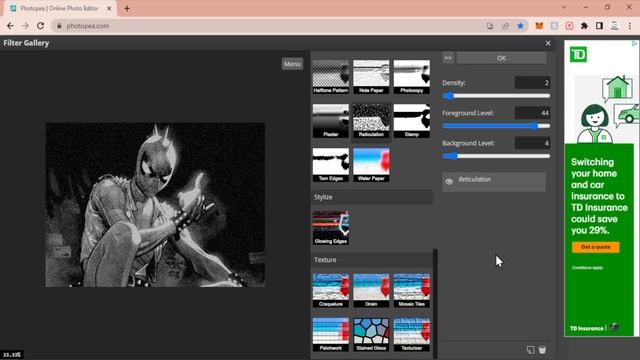Delete effect layer trash icon
The image size is (640, 360).
pyautogui.click(x=542, y=350)
